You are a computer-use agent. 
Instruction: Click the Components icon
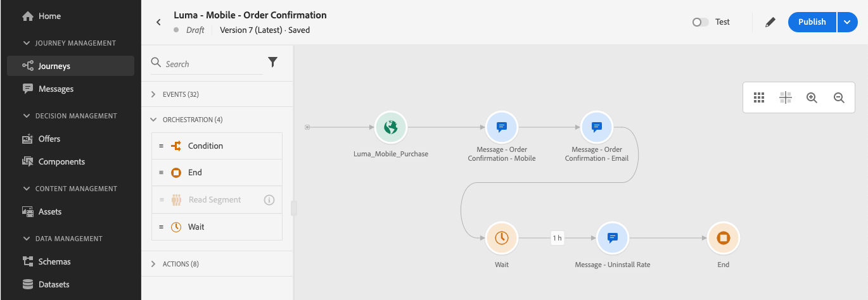pos(27,161)
